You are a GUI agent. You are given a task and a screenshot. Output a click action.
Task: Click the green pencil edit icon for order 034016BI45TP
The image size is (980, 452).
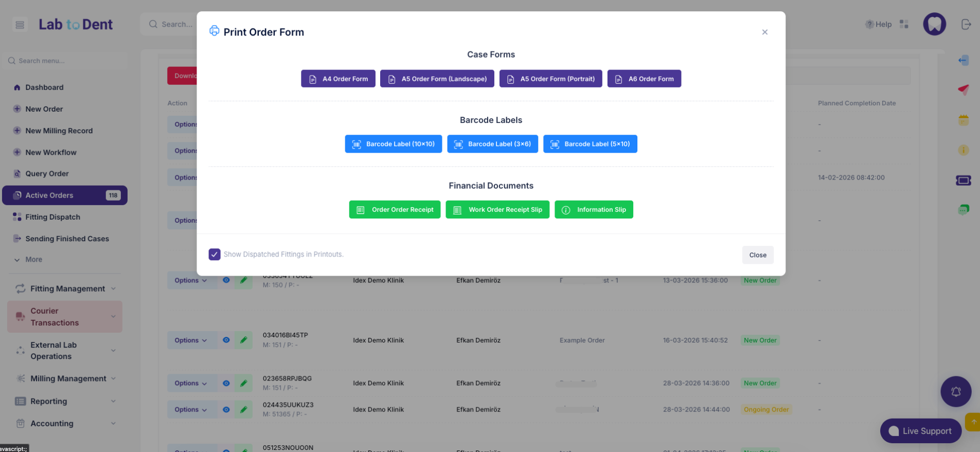pos(244,340)
